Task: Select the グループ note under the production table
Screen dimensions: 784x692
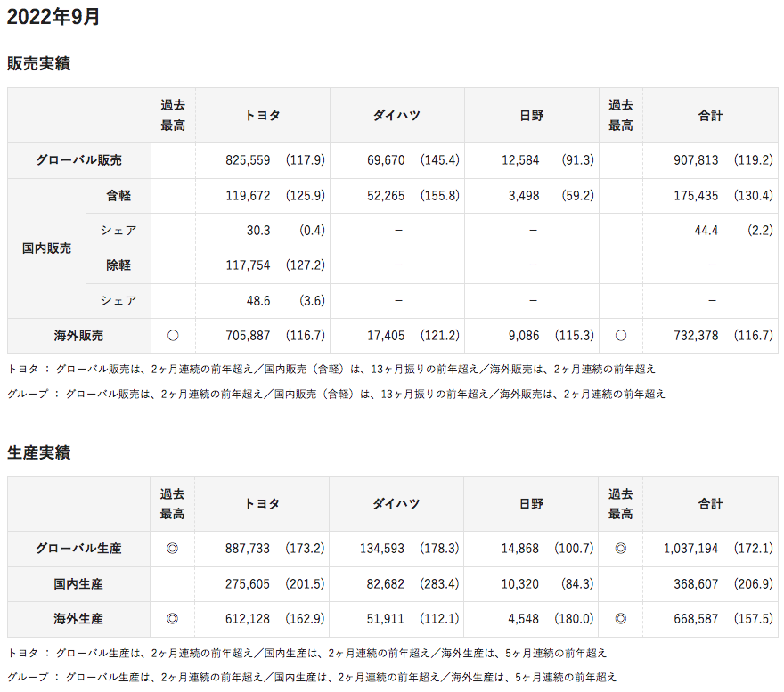Action: [x=312, y=678]
